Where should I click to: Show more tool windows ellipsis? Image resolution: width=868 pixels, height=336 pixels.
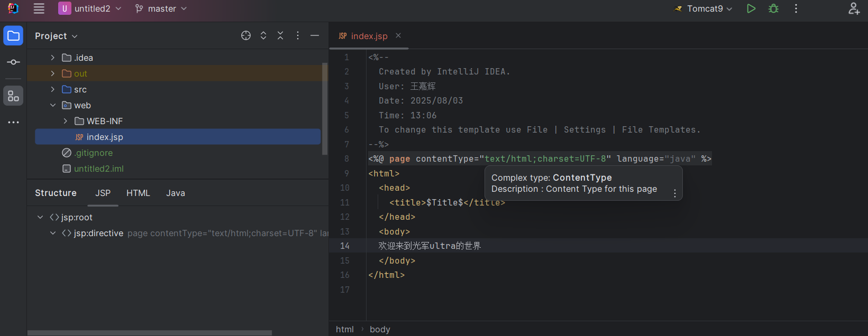13,123
